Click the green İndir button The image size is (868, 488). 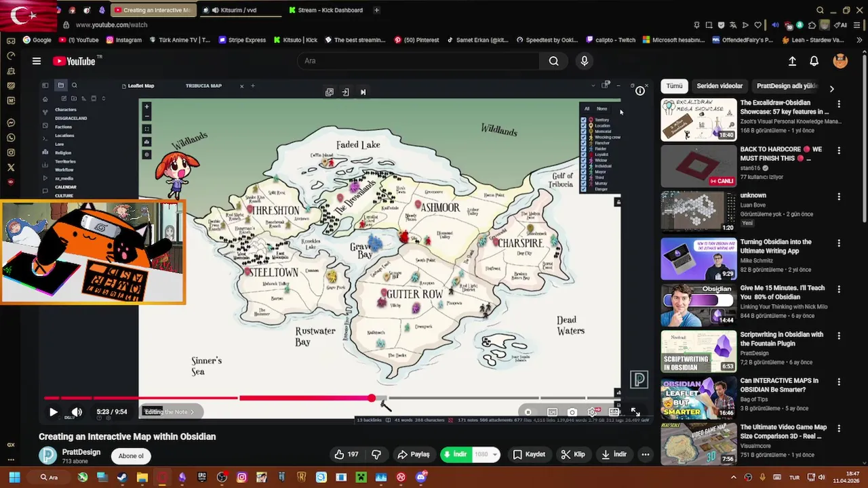click(456, 454)
